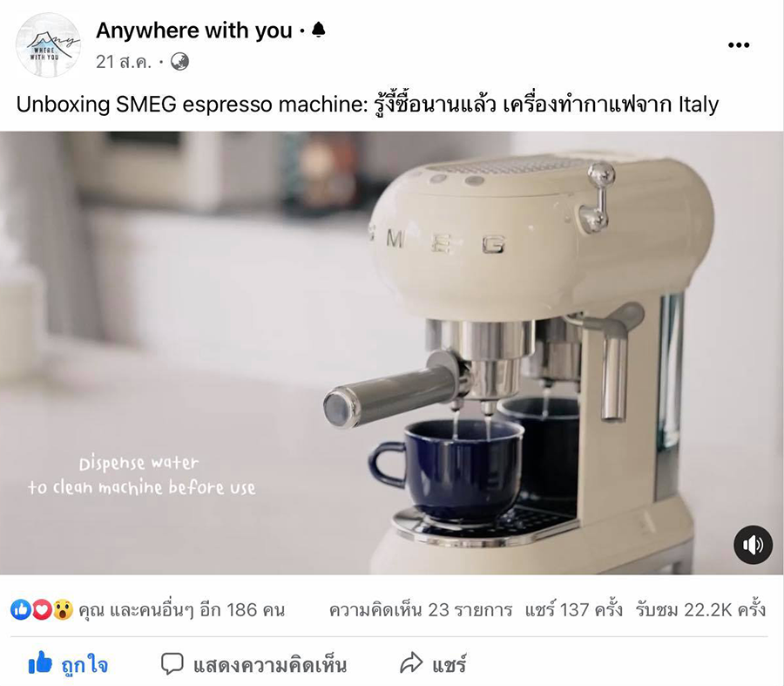Click the 22.2K views count

[x=700, y=610]
